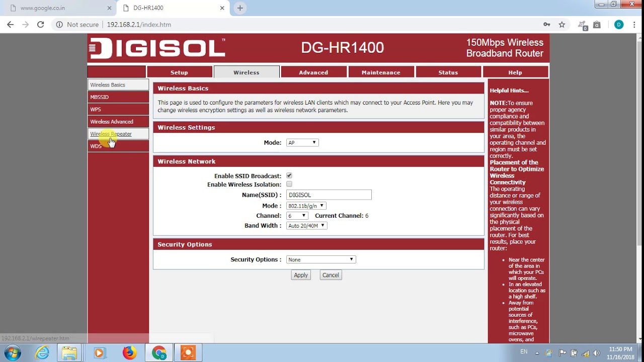The height and width of the screenshot is (362, 644).
Task: Click the Action Center flag icon
Action: pos(562,353)
